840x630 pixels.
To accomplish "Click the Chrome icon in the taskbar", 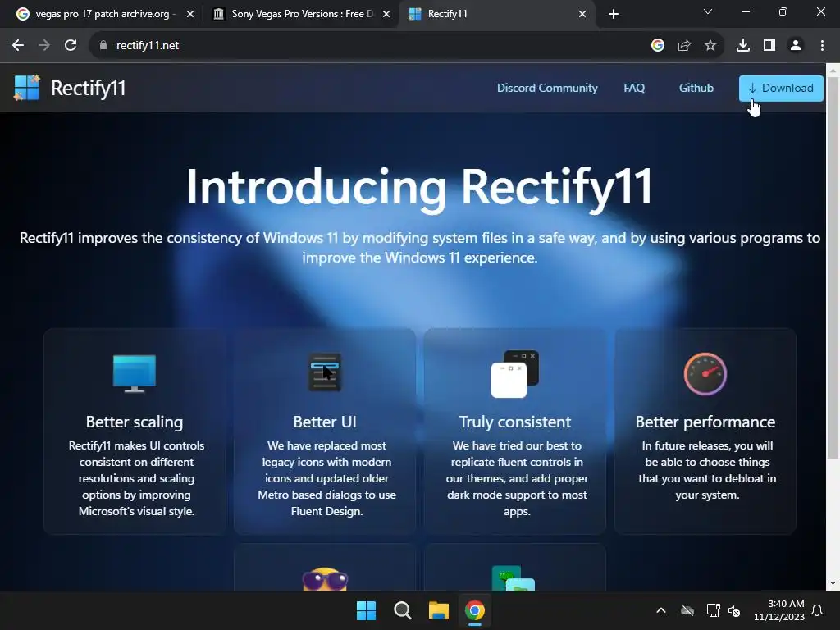I will (x=475, y=610).
